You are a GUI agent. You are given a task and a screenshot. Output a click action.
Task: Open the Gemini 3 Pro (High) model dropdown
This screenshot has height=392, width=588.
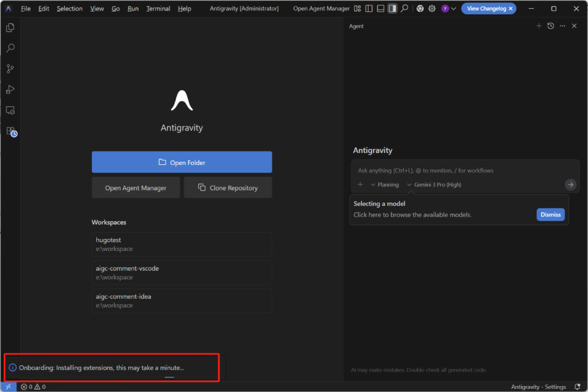434,185
